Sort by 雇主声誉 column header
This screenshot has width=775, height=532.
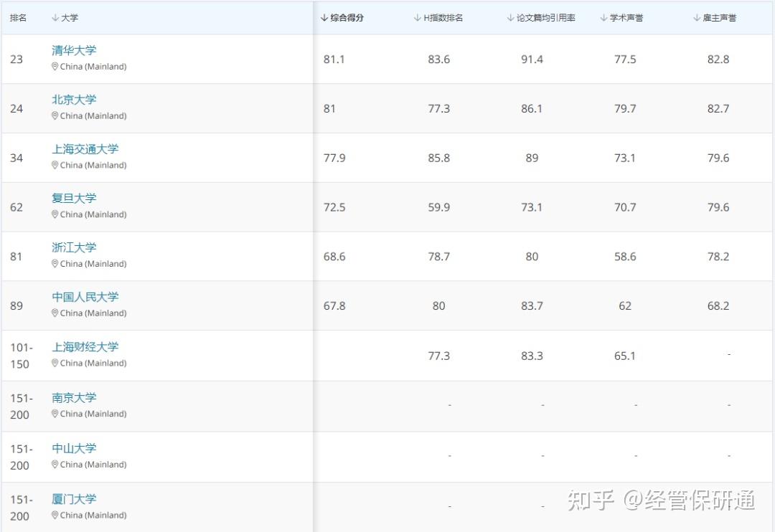[715, 18]
